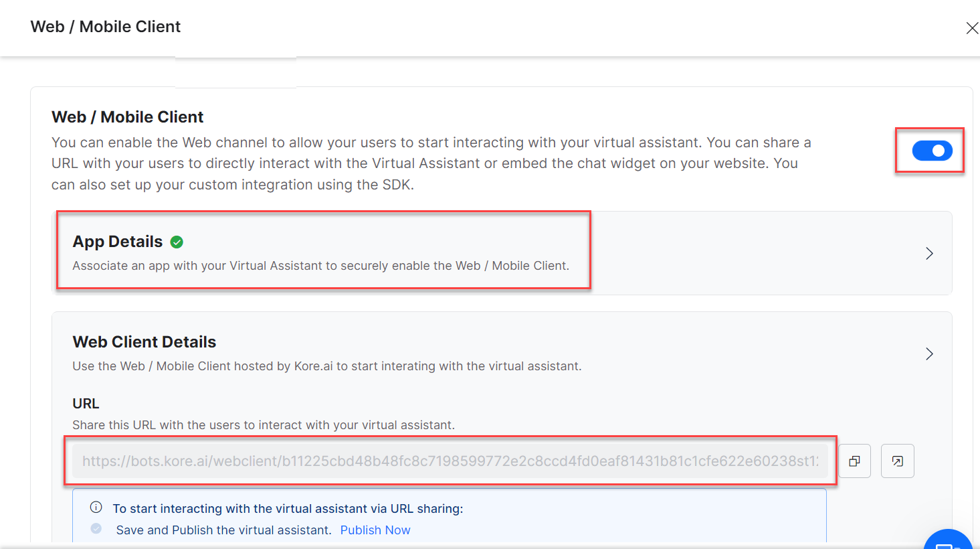Click the panel title Web / Mobile Client
980x549 pixels.
point(106,27)
